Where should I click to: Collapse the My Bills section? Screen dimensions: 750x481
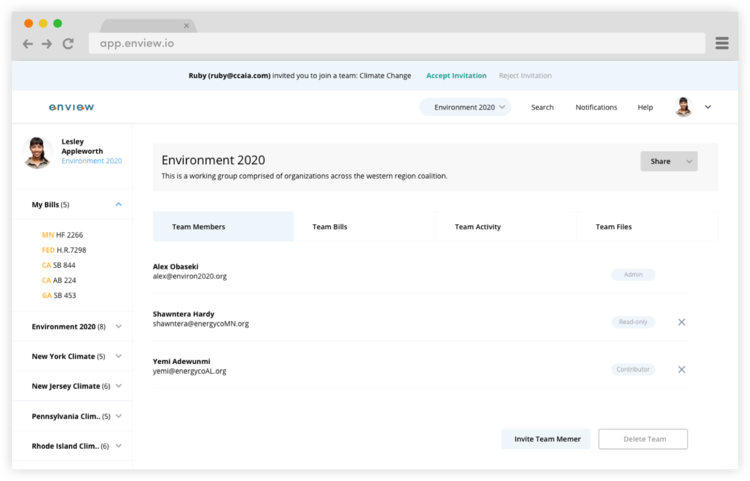[x=118, y=204]
